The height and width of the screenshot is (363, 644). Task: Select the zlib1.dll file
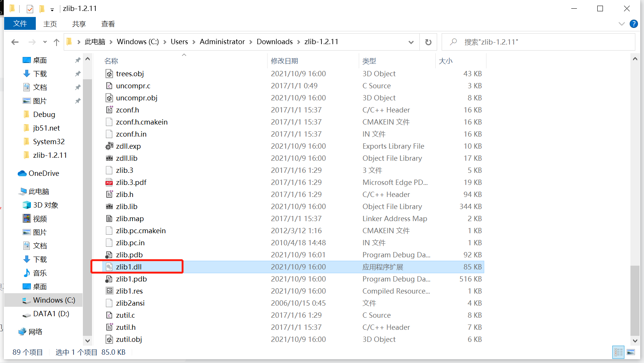pyautogui.click(x=293, y=267)
